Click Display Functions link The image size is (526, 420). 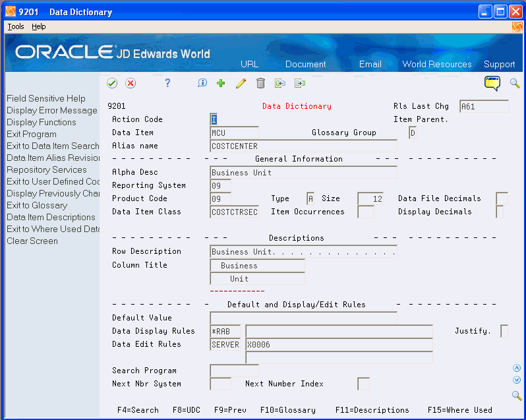(x=42, y=122)
